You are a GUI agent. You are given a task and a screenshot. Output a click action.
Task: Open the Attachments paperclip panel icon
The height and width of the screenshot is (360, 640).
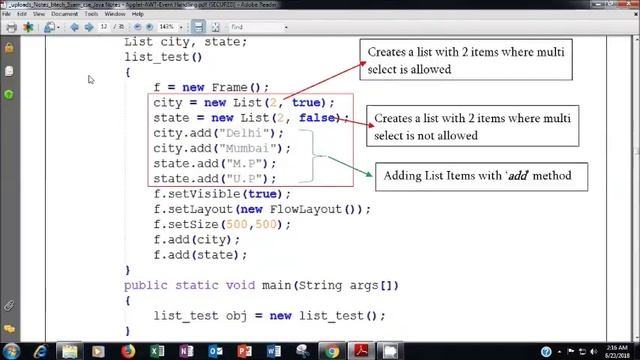[x=9, y=306]
